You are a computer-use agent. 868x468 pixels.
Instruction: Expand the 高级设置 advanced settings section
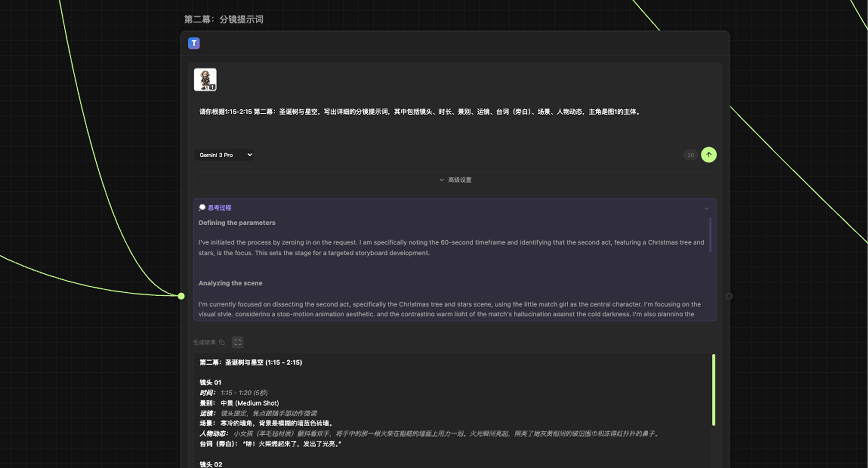coord(455,180)
